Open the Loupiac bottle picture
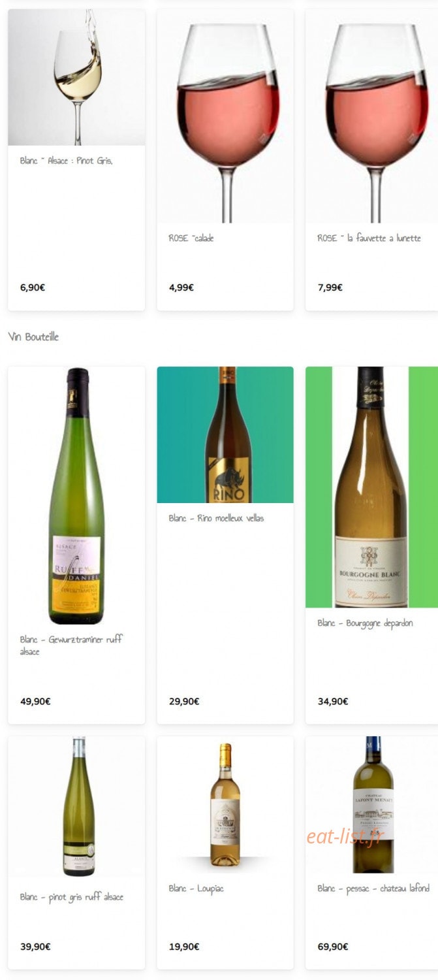The width and height of the screenshot is (438, 980). click(x=225, y=805)
